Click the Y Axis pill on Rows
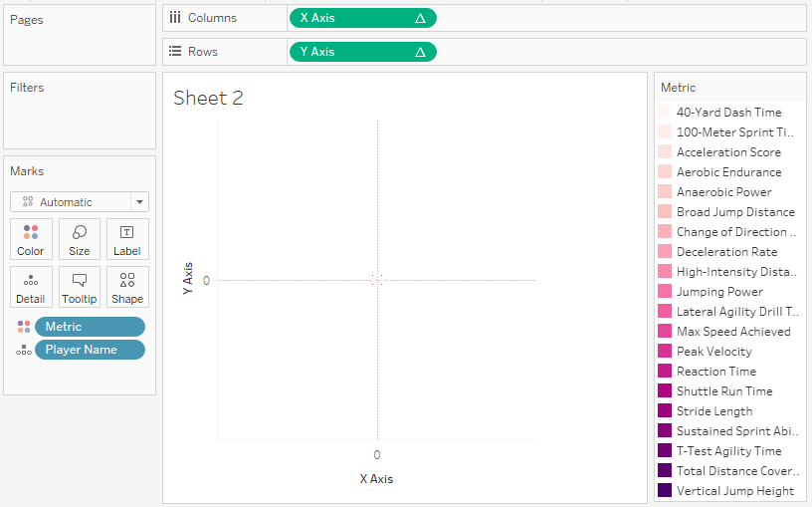This screenshot has height=507, width=812. click(x=361, y=52)
